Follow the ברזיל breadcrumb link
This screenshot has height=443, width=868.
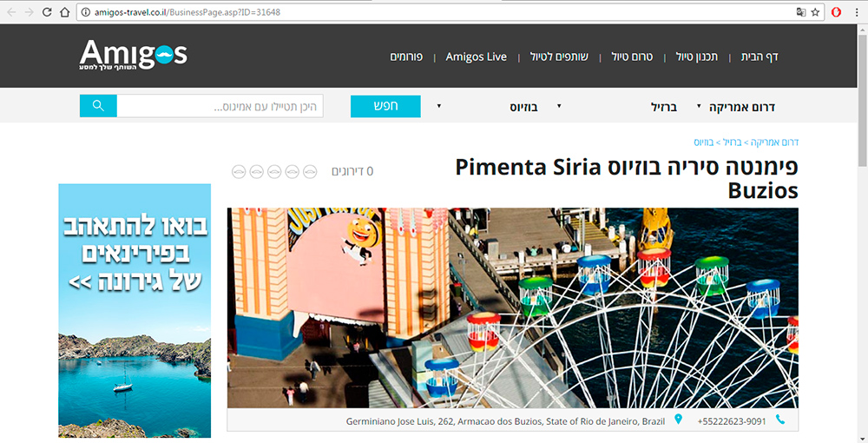tap(732, 142)
